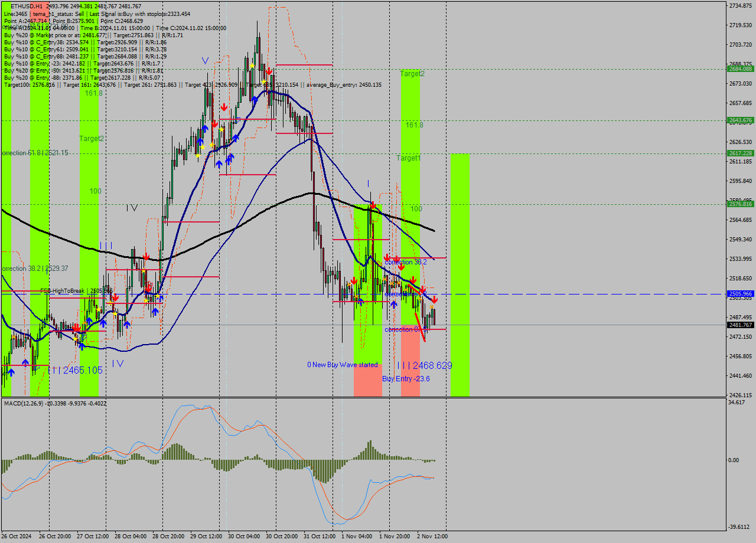The width and height of the screenshot is (756, 543).
Task: Click the 2533.995 price scale label
Action: (x=740, y=259)
